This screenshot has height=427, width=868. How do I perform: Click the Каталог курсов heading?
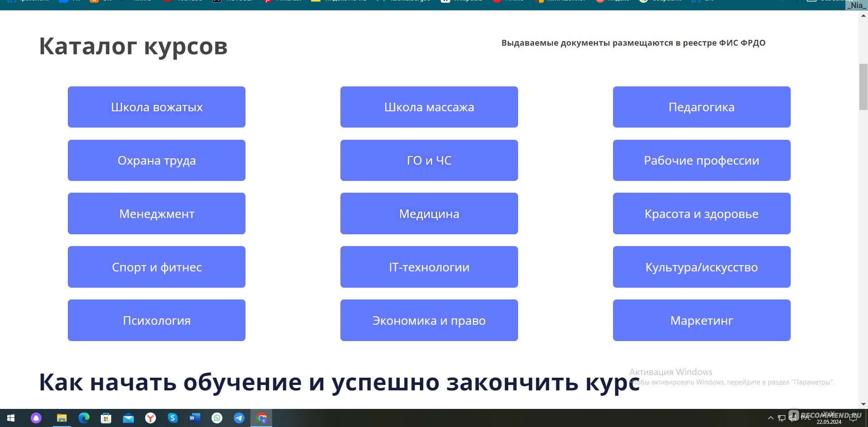[x=133, y=46]
